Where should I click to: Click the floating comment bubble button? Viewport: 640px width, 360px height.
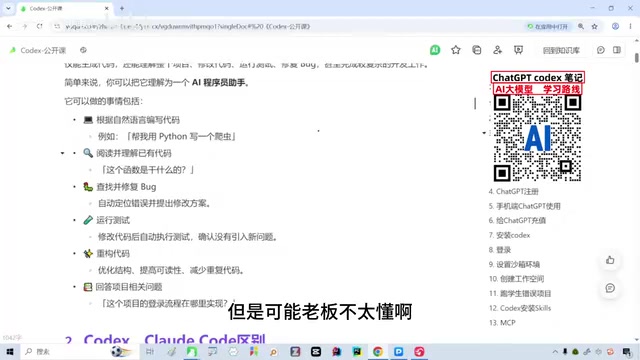tap(610, 288)
